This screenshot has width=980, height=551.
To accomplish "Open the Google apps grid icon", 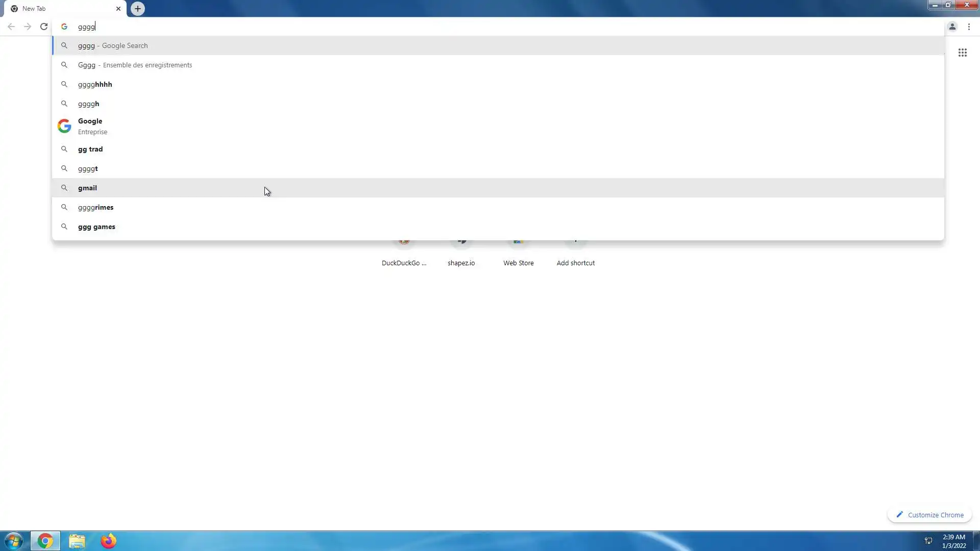I will 962,53.
